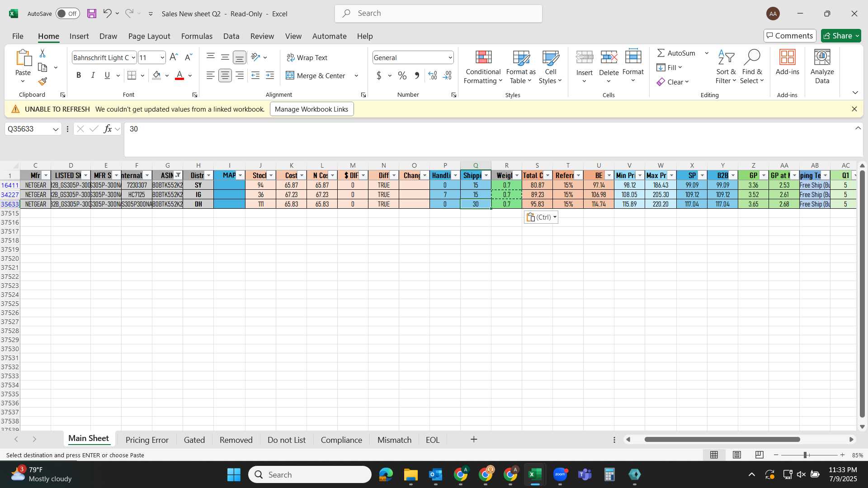Click the Orientation text-angle icon

[x=256, y=57]
